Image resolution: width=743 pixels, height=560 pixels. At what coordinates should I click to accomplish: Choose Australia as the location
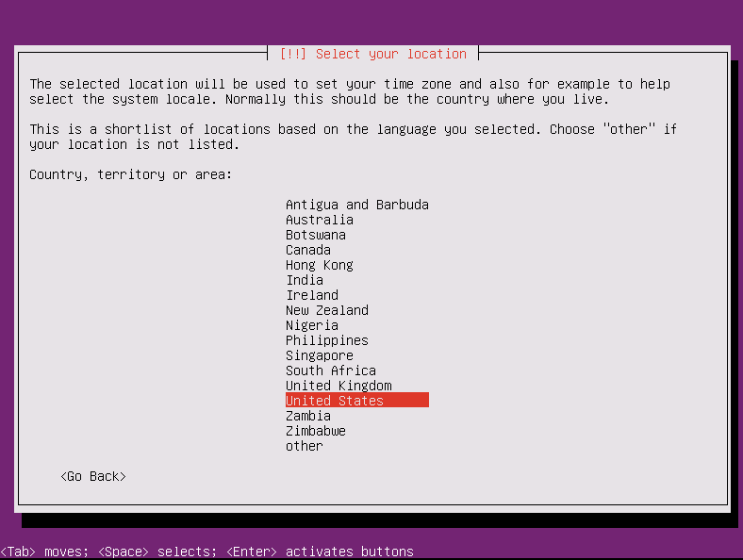tap(320, 220)
